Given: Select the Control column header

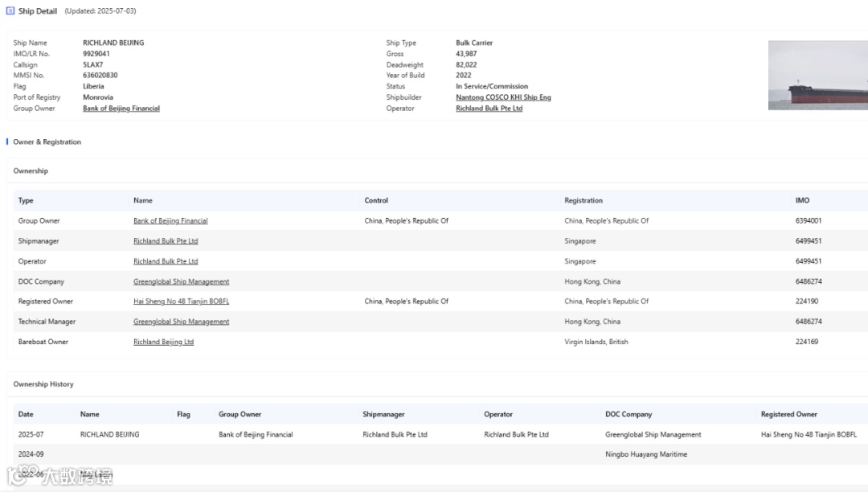Looking at the screenshot, I should coord(376,200).
